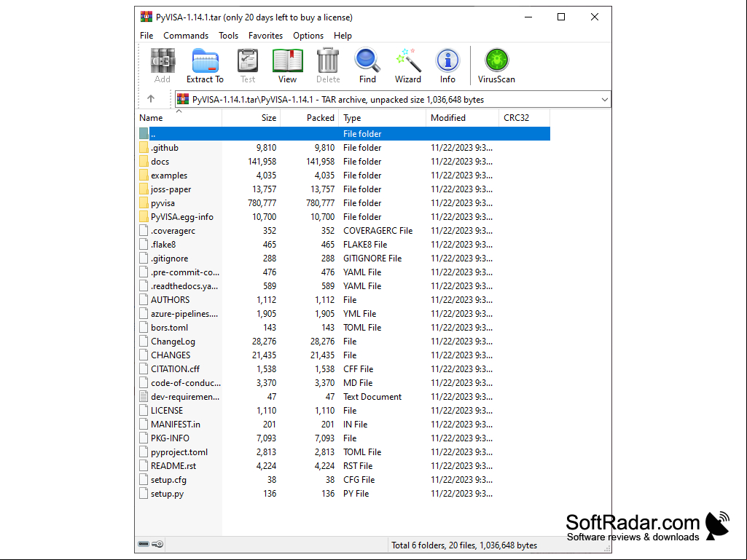747x560 pixels.
Task: Expand the archive path dropdown arrow
Action: pyautogui.click(x=605, y=100)
